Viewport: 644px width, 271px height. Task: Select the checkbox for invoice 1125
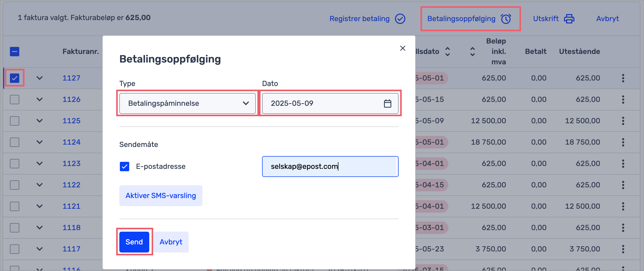[15, 121]
